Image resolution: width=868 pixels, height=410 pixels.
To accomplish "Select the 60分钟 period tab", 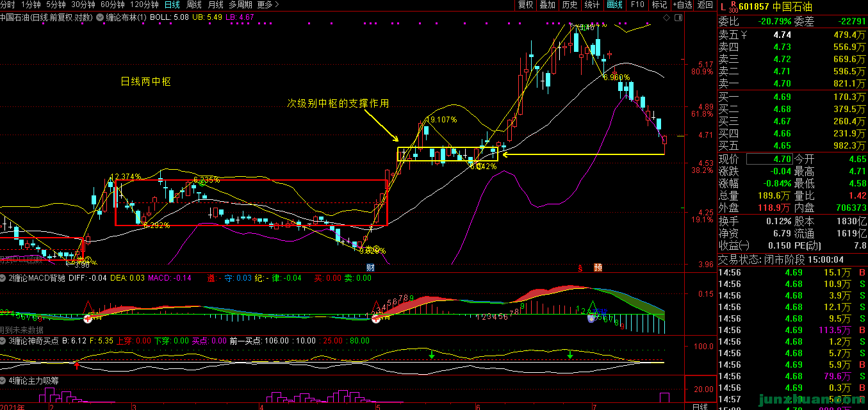I will (x=112, y=5).
